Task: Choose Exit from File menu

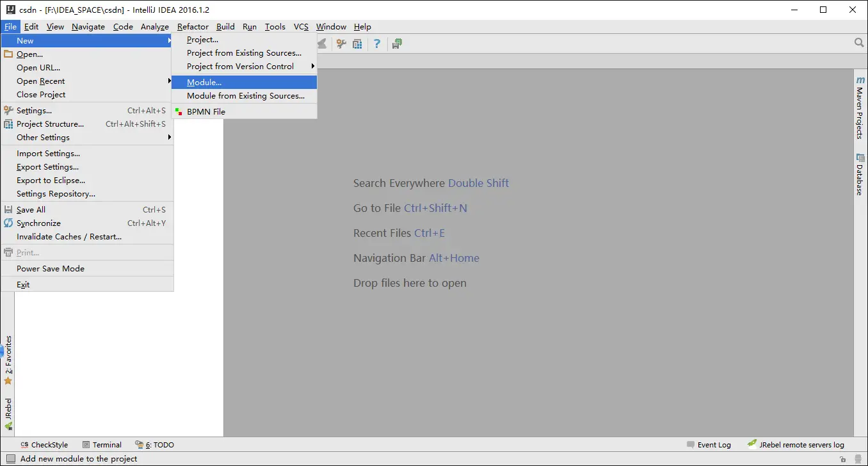Action: tap(87, 285)
